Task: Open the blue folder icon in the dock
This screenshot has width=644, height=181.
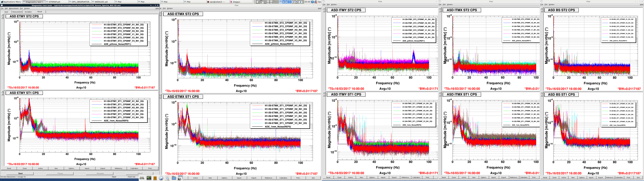Action: (x=174, y=178)
